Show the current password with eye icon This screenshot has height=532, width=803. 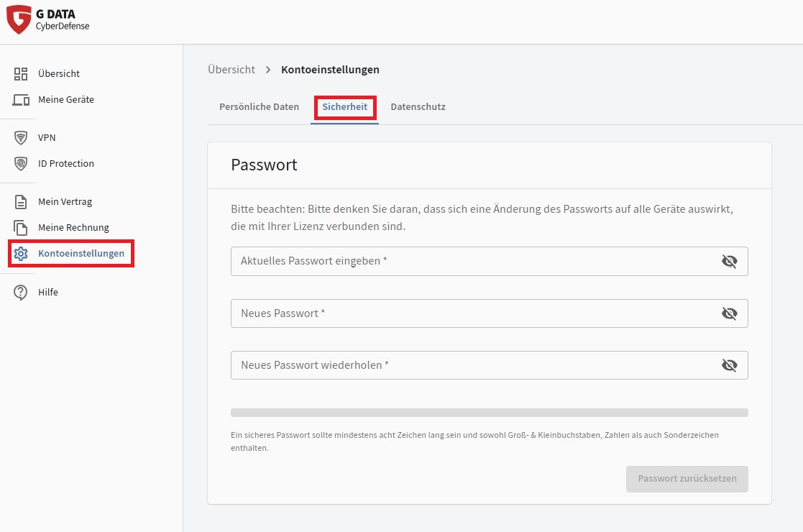(729, 261)
